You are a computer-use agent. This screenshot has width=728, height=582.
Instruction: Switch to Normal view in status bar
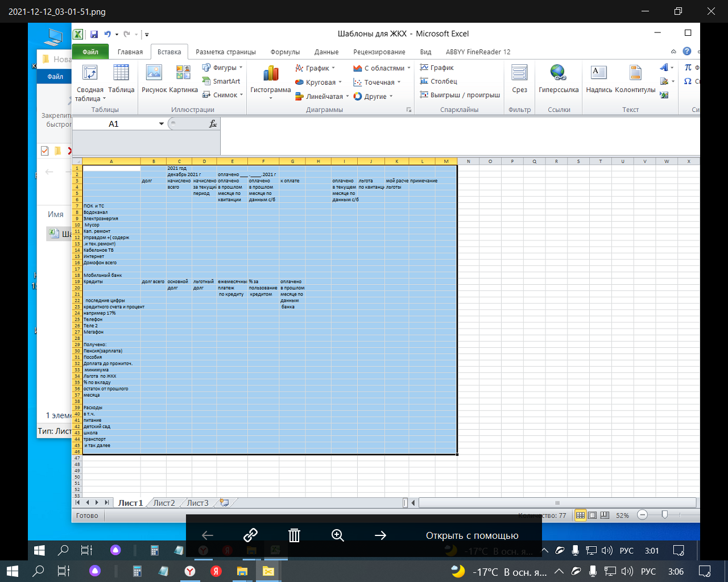pos(580,516)
